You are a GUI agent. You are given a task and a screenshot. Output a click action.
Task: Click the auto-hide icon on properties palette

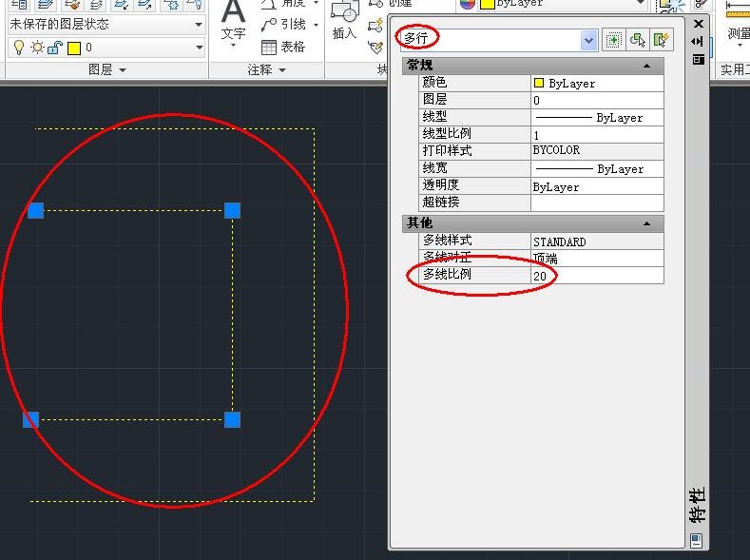click(x=698, y=42)
